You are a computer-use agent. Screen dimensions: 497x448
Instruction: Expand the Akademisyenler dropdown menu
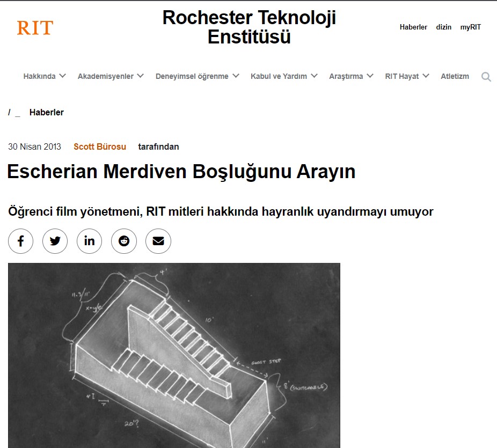(x=111, y=76)
